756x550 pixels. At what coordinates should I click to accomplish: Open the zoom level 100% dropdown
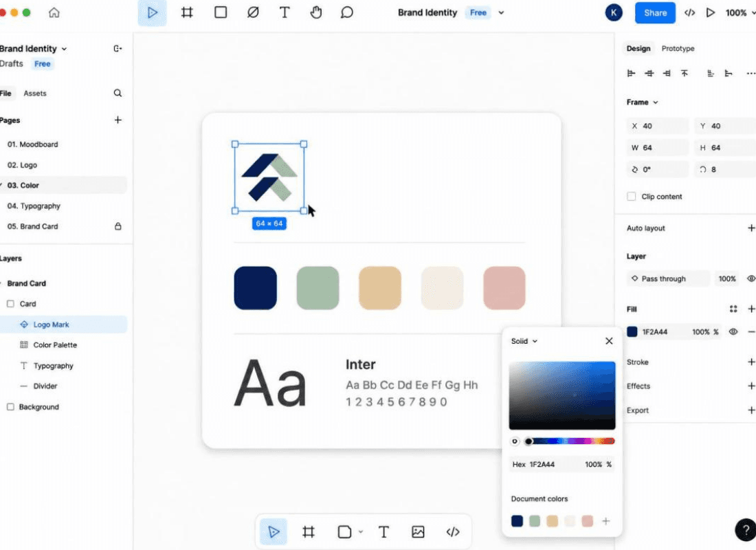(x=740, y=13)
